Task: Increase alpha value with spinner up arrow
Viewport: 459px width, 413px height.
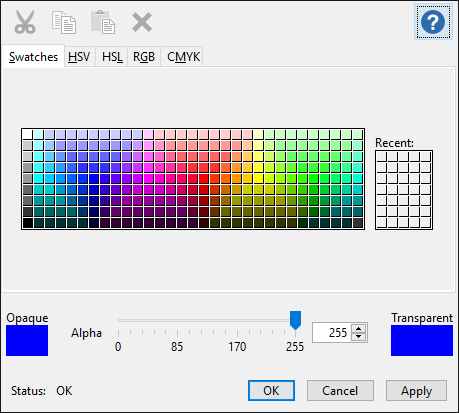Action: pyautogui.click(x=359, y=329)
